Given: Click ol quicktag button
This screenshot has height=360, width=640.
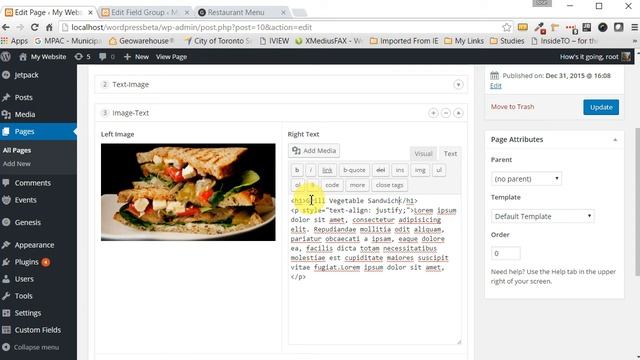Looking at the screenshot, I should (x=298, y=185).
